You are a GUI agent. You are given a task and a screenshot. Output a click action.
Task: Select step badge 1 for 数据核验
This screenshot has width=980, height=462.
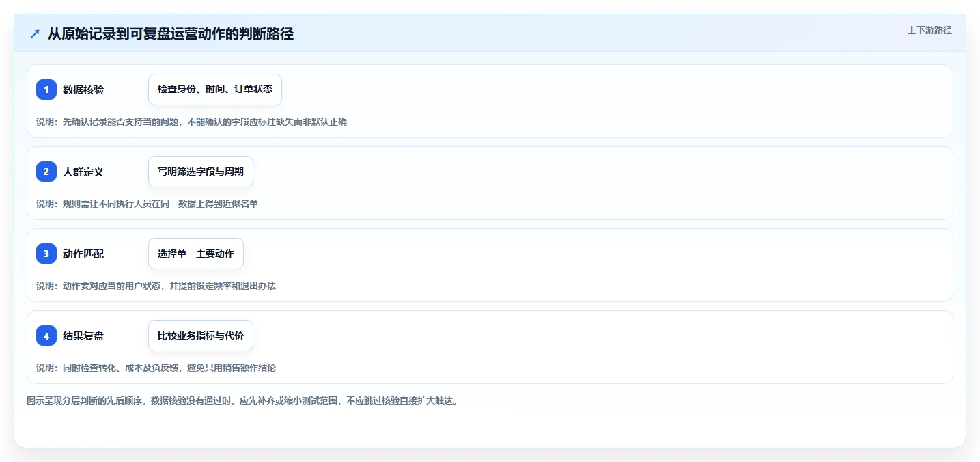[x=46, y=90]
